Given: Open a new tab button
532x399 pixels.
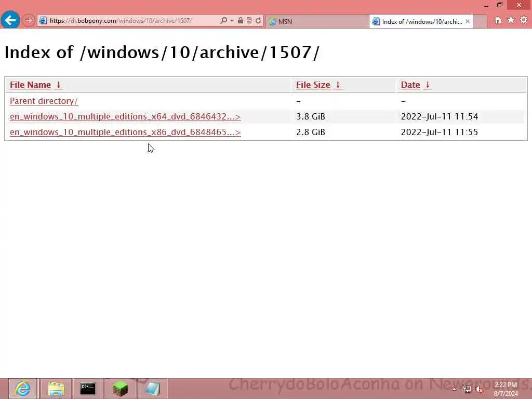Looking at the screenshot, I should click(480, 21).
